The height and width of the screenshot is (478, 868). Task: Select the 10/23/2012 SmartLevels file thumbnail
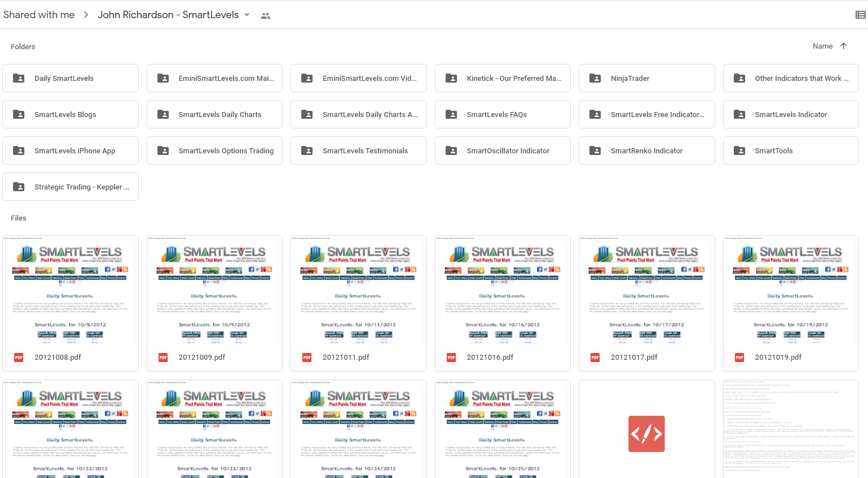(x=215, y=429)
